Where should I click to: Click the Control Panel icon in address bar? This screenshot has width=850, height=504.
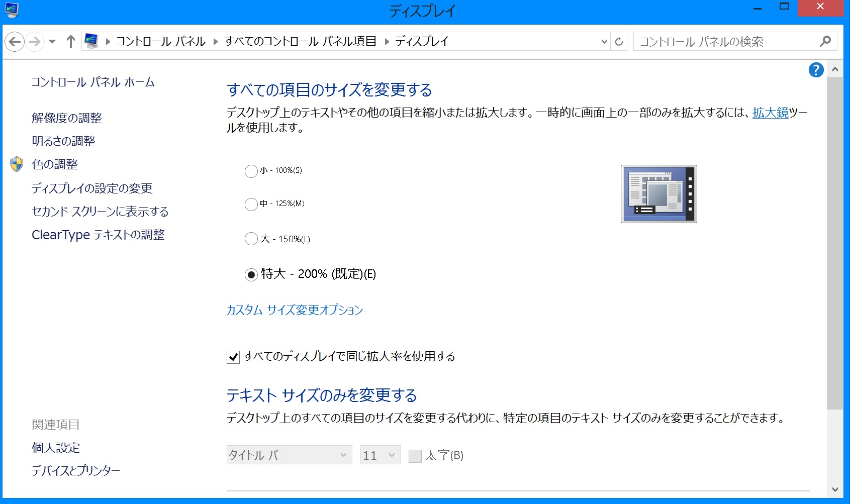pos(91,41)
